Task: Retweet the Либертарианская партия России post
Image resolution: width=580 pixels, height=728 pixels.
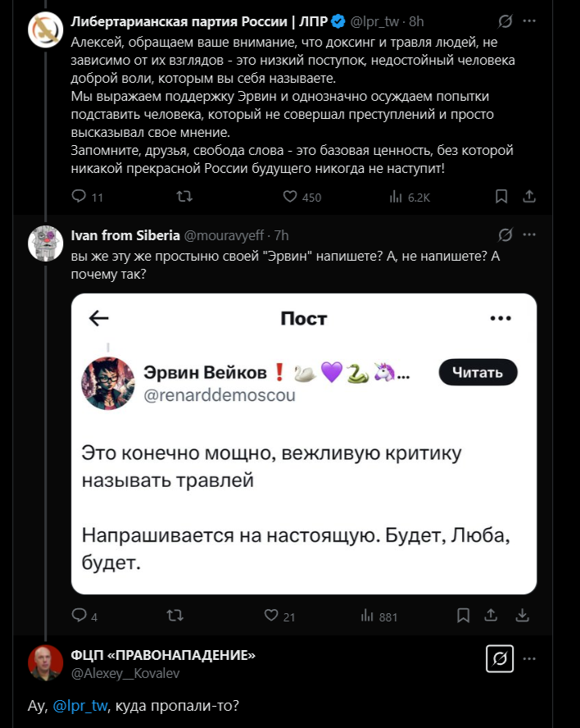Action: [x=185, y=197]
